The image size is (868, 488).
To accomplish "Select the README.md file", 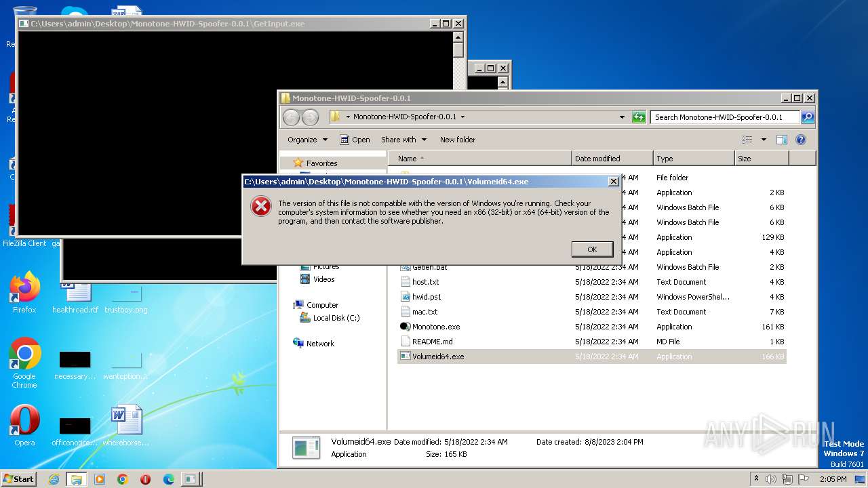I will tap(432, 342).
